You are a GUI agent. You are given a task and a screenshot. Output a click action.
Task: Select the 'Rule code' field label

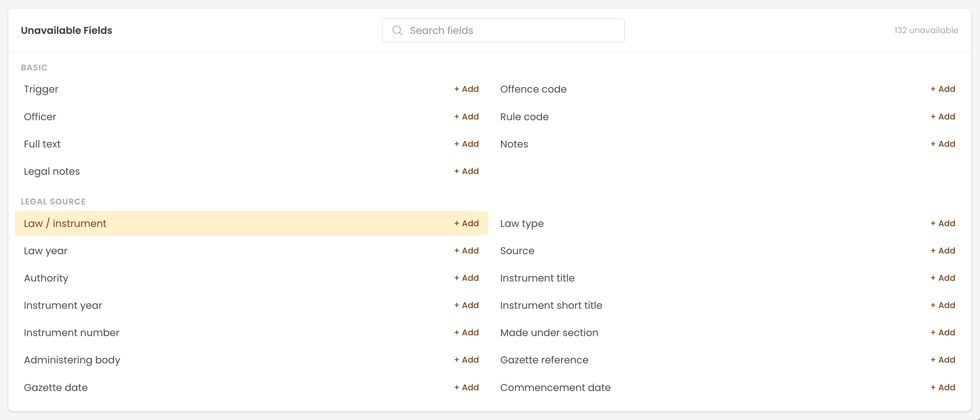[524, 116]
